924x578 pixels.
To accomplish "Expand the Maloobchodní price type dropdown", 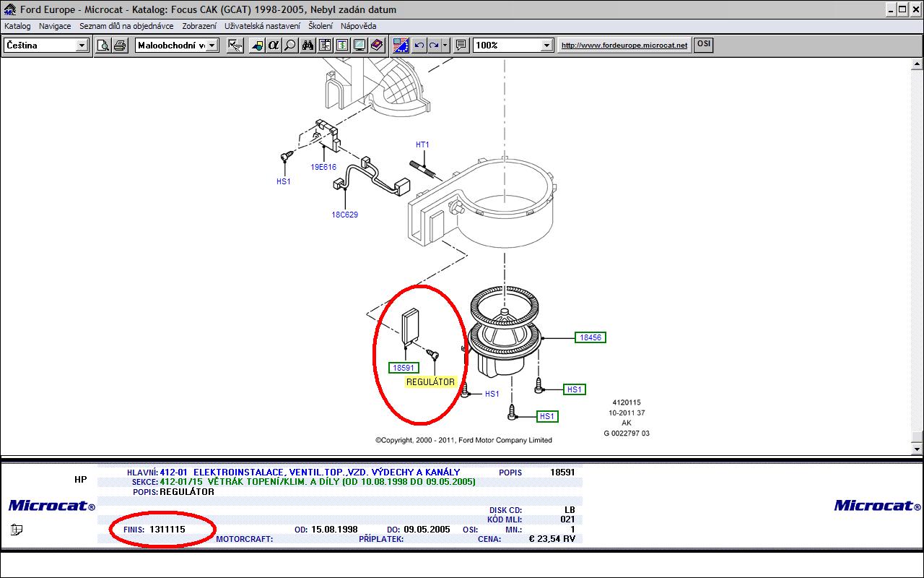I will point(212,46).
